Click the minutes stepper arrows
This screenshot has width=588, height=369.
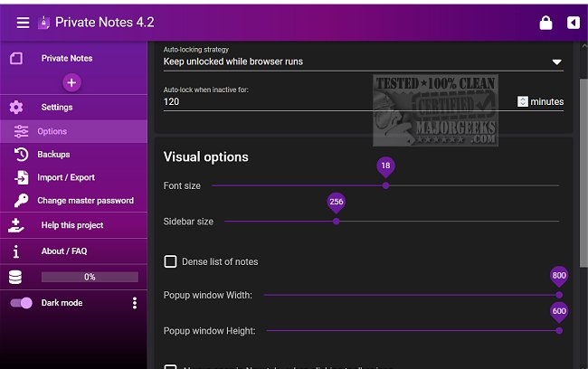pos(523,102)
